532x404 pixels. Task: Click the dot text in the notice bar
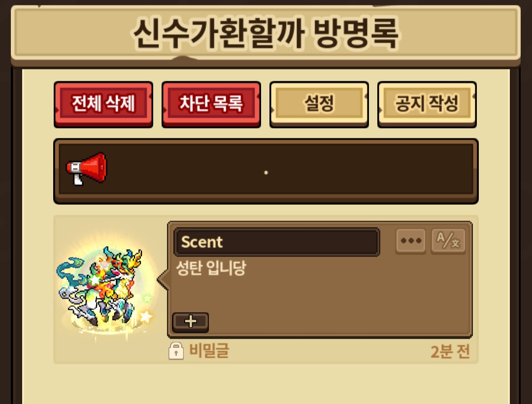(266, 173)
